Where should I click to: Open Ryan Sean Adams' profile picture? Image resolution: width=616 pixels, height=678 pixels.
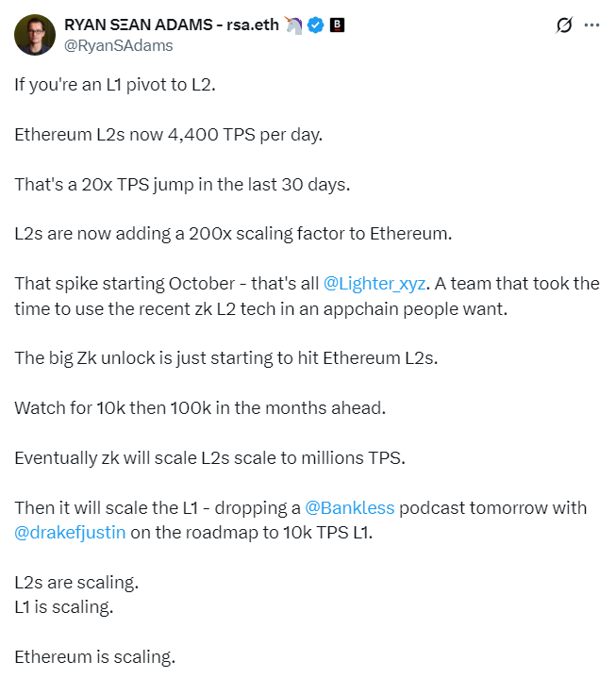click(x=34, y=35)
